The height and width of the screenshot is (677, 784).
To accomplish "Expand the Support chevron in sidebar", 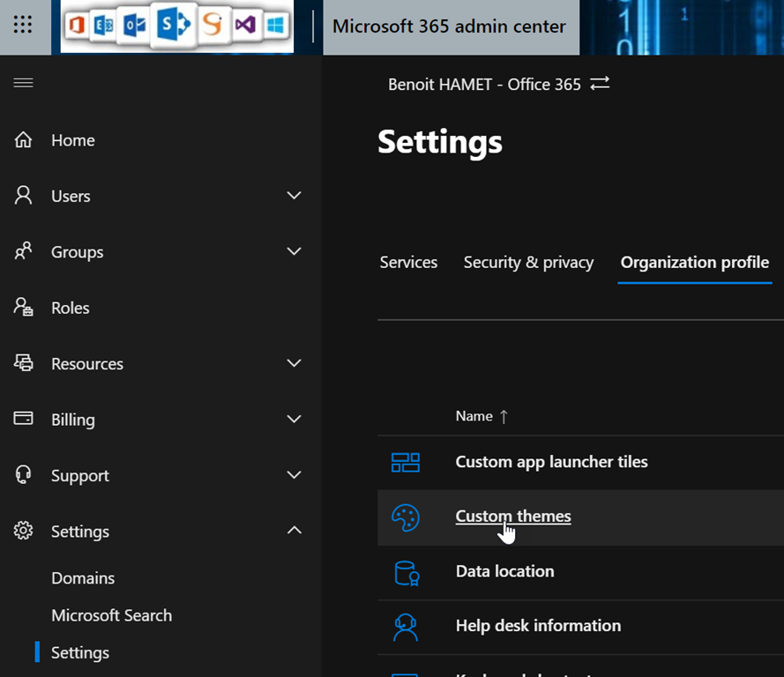I will tap(295, 475).
